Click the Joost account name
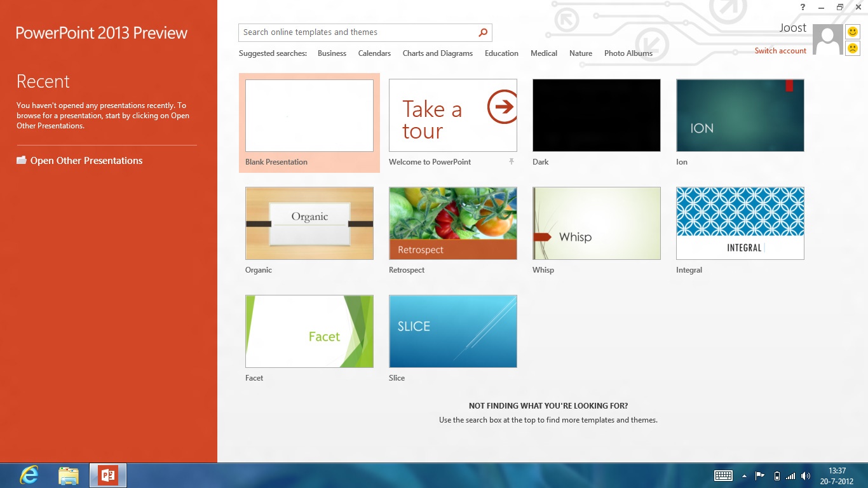Viewport: 868px width, 488px height. coord(793,28)
